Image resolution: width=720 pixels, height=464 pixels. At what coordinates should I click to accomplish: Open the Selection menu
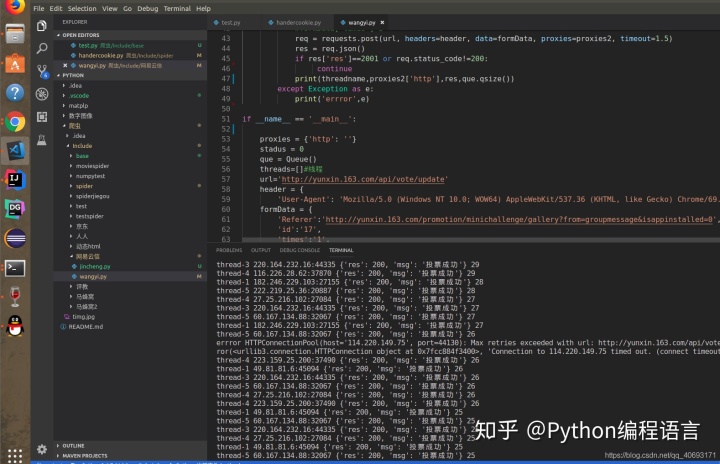click(x=82, y=8)
